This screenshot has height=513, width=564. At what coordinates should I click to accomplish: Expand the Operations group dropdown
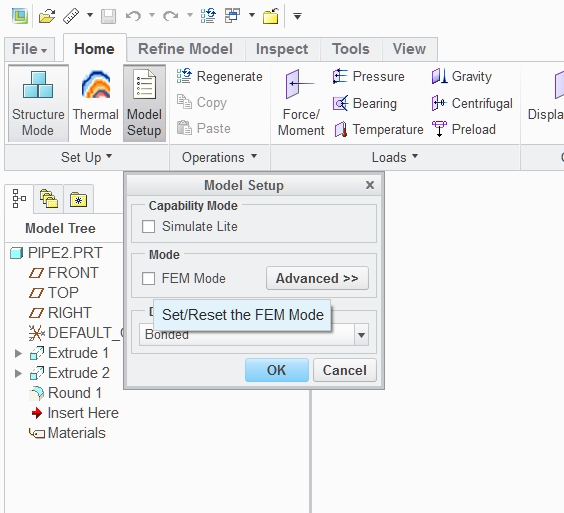219,157
